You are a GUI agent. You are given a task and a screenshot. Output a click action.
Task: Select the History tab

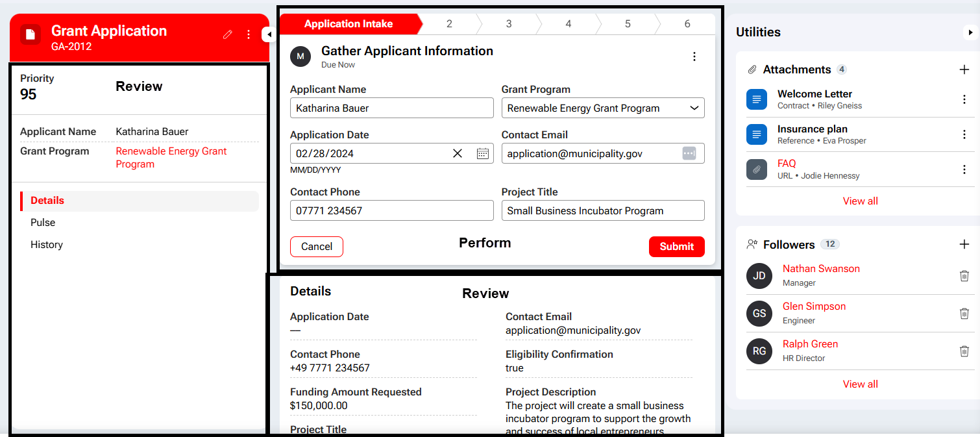pos(47,245)
